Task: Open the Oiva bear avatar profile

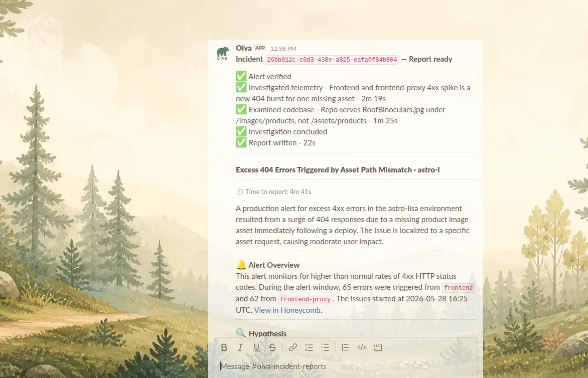Action: [x=222, y=53]
